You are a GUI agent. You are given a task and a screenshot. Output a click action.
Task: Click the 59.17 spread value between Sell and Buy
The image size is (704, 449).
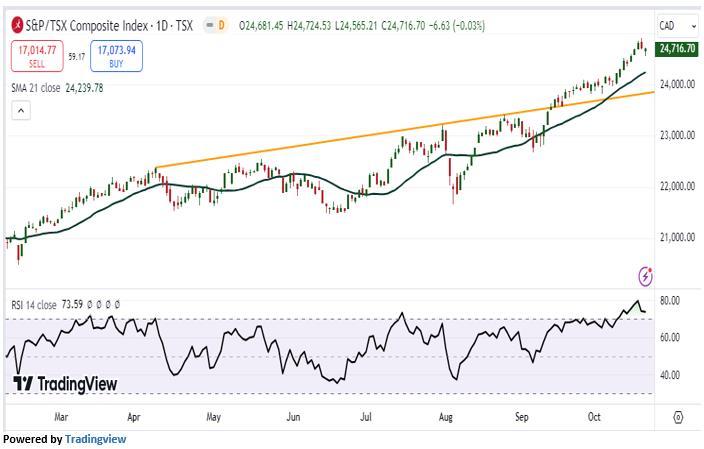point(76,57)
